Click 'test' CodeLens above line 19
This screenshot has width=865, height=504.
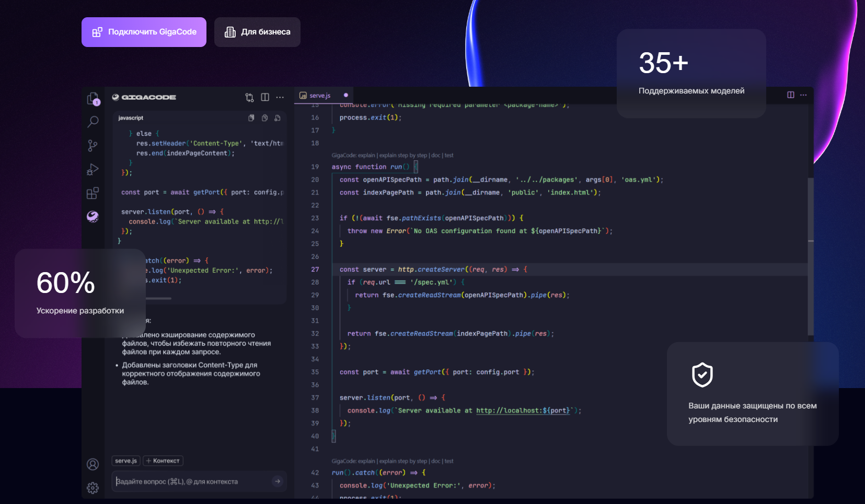click(449, 155)
